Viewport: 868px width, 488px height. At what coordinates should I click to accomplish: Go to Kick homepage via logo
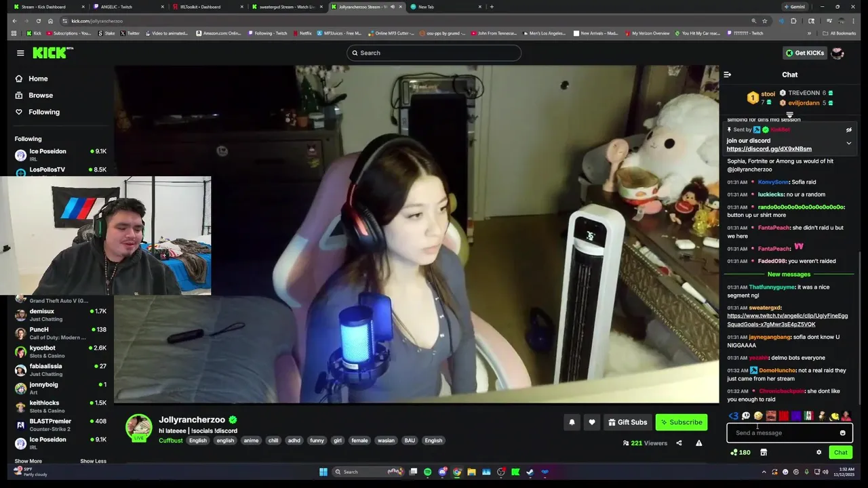(53, 53)
